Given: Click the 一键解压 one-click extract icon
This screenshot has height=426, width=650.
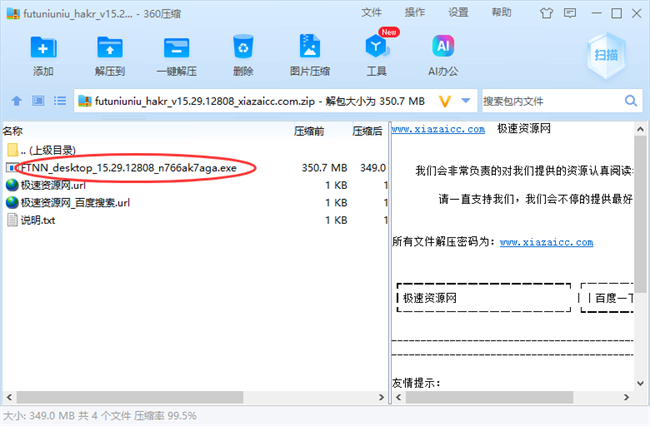Looking at the screenshot, I should 177,47.
